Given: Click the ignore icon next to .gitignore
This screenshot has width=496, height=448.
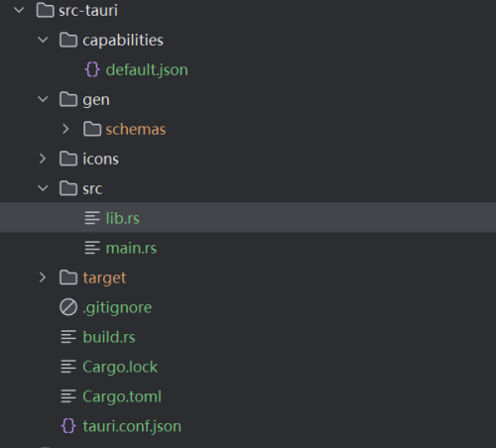Looking at the screenshot, I should 68,307.
